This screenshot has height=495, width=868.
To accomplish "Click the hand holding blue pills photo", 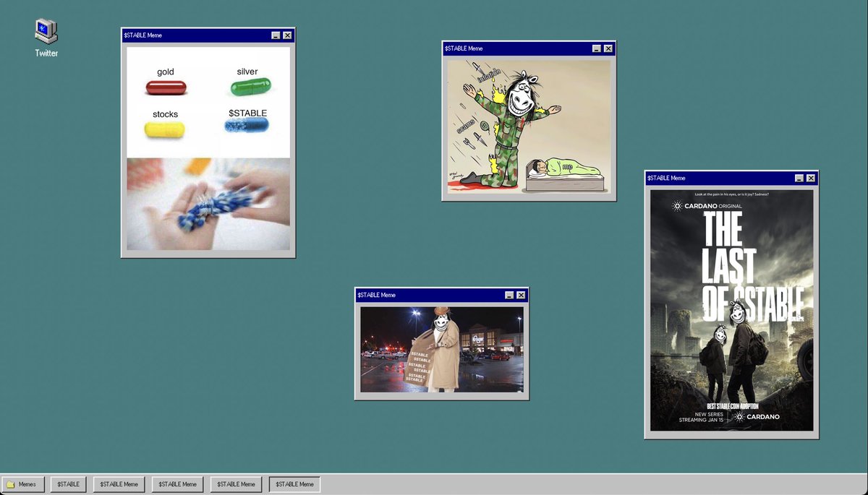I will (208, 204).
